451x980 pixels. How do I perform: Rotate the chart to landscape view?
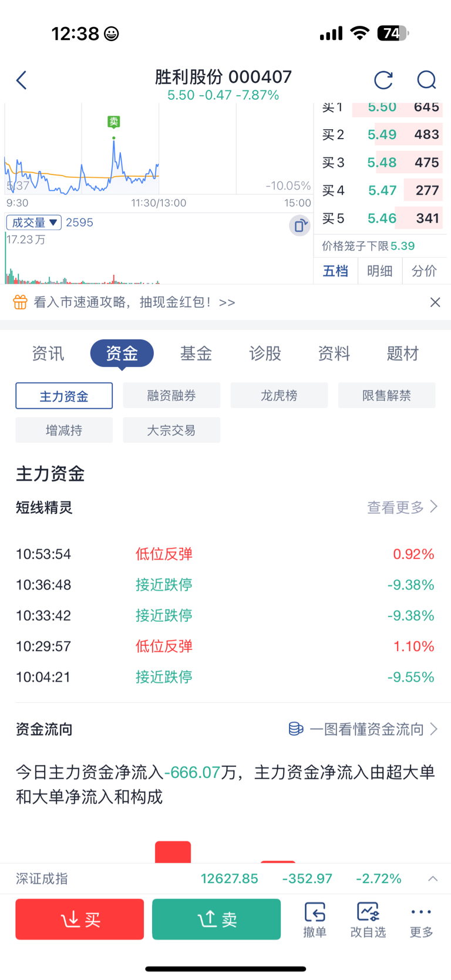(x=299, y=225)
